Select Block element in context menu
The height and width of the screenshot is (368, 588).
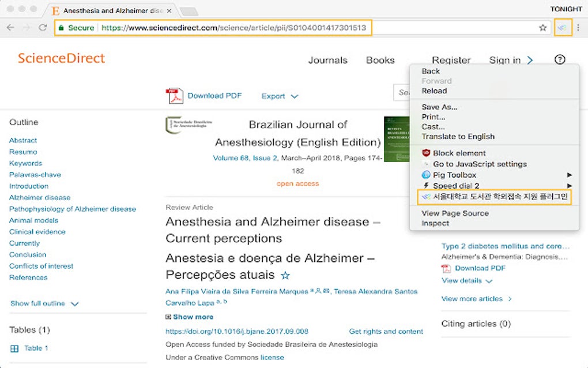459,153
